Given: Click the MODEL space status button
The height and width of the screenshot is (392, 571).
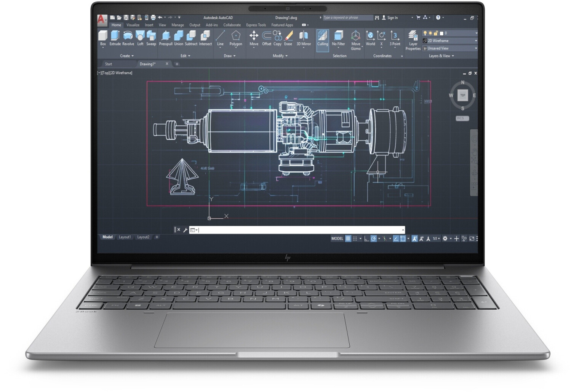Looking at the screenshot, I should pyautogui.click(x=337, y=238).
